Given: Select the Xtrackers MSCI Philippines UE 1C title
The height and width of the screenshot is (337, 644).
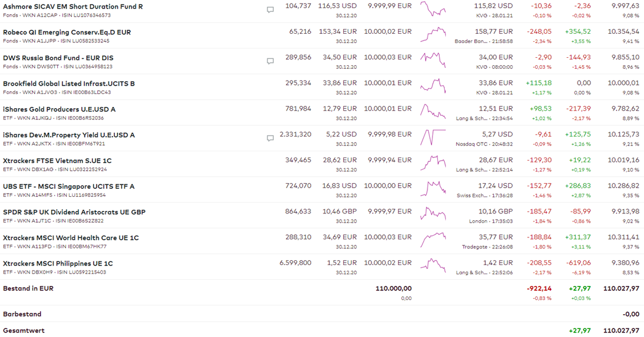Looking at the screenshot, I should pos(58,263).
